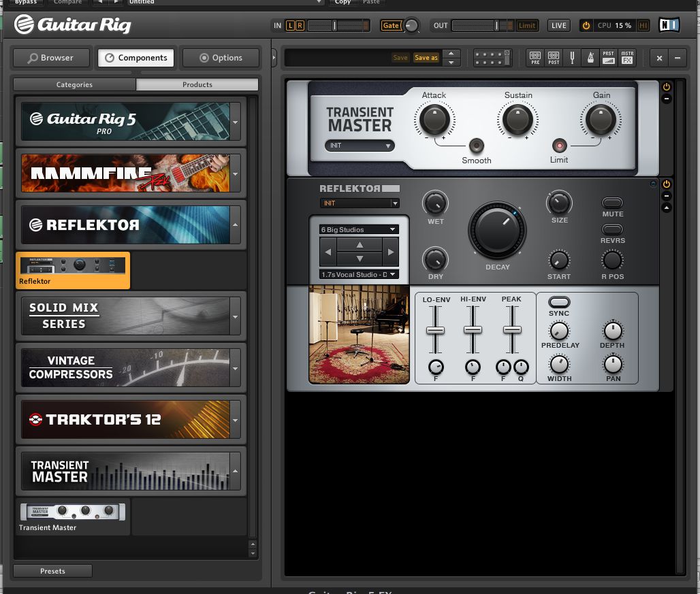The image size is (700, 594).
Task: Select the Products tab
Action: point(197,84)
